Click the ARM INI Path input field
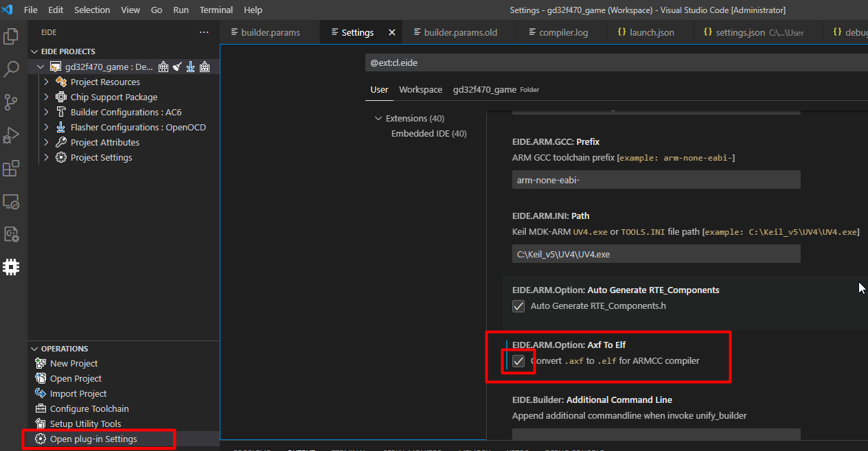The height and width of the screenshot is (451, 868). [x=656, y=254]
